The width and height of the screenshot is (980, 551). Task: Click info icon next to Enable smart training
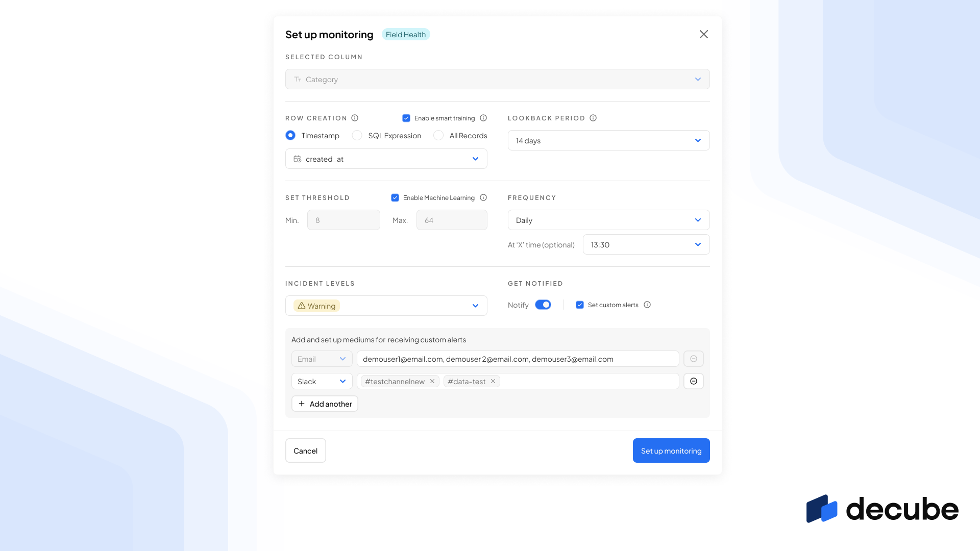pyautogui.click(x=483, y=118)
